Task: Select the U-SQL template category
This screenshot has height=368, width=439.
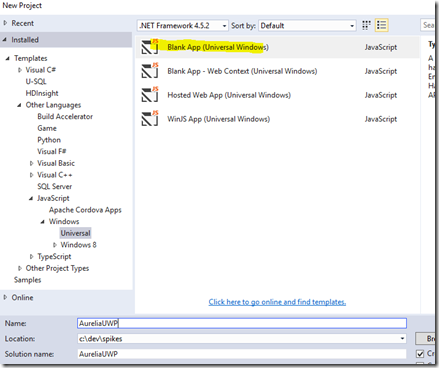Action: pos(36,82)
